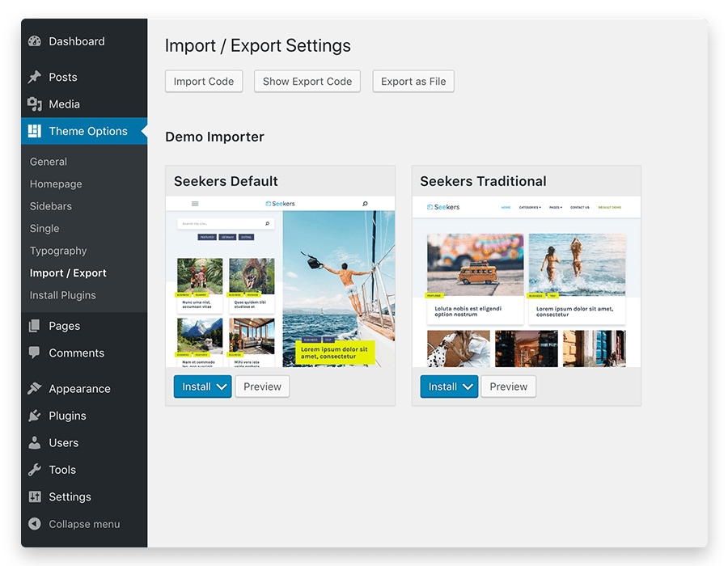Click the Seekers Traditional card title
Image resolution: width=728 pixels, height=566 pixels.
point(484,181)
